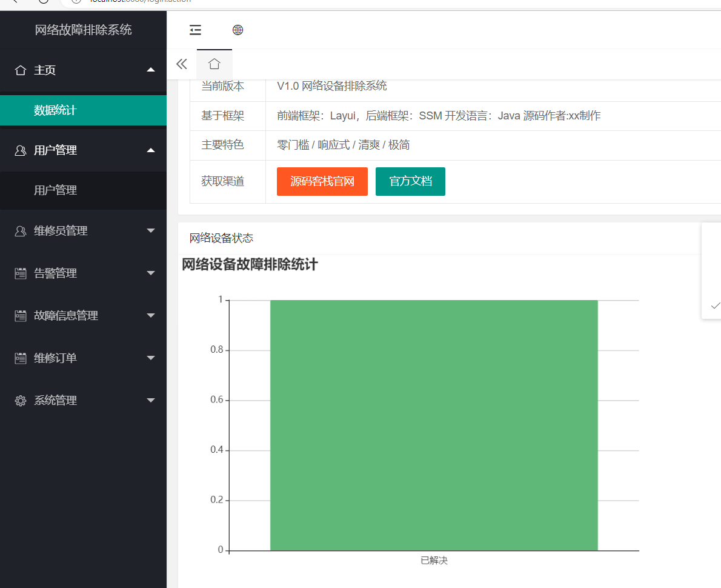Viewport: 721px width, 588px height.
Task: Select the gear icon beside 系统管理
Action: (x=21, y=400)
